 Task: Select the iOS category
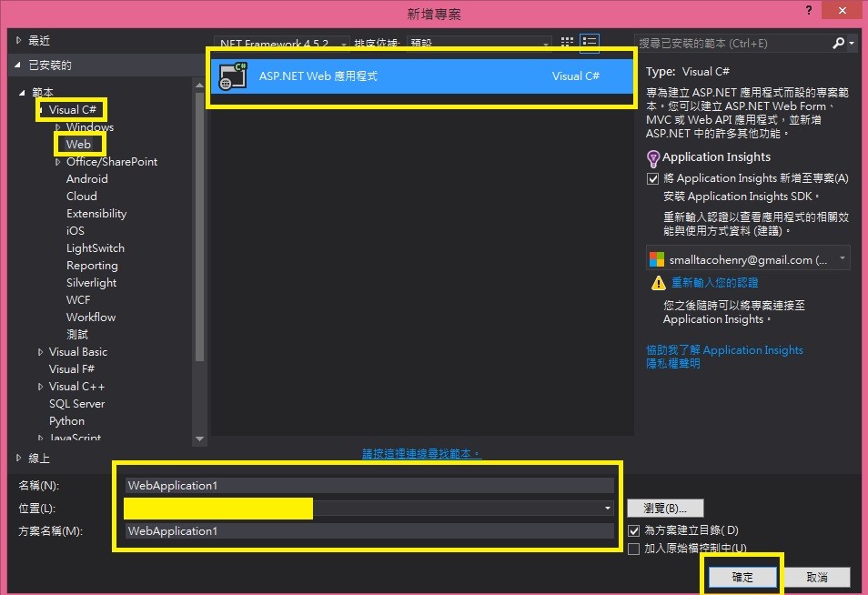[76, 231]
